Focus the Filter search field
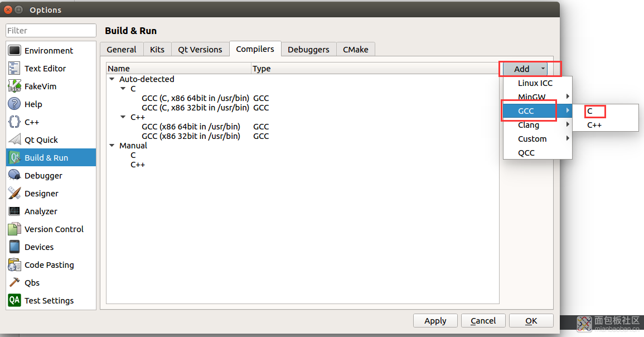The height and width of the screenshot is (337, 644). [x=51, y=31]
